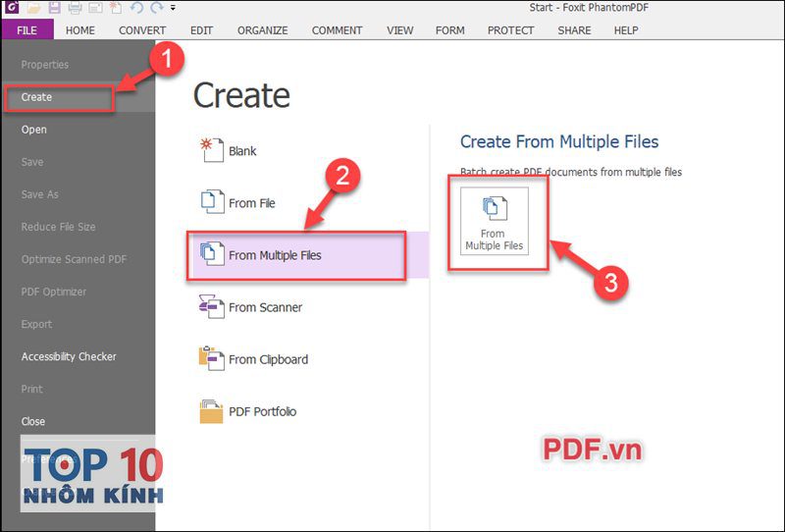
Task: Switch to the HELP ribbon tab
Action: tap(626, 30)
